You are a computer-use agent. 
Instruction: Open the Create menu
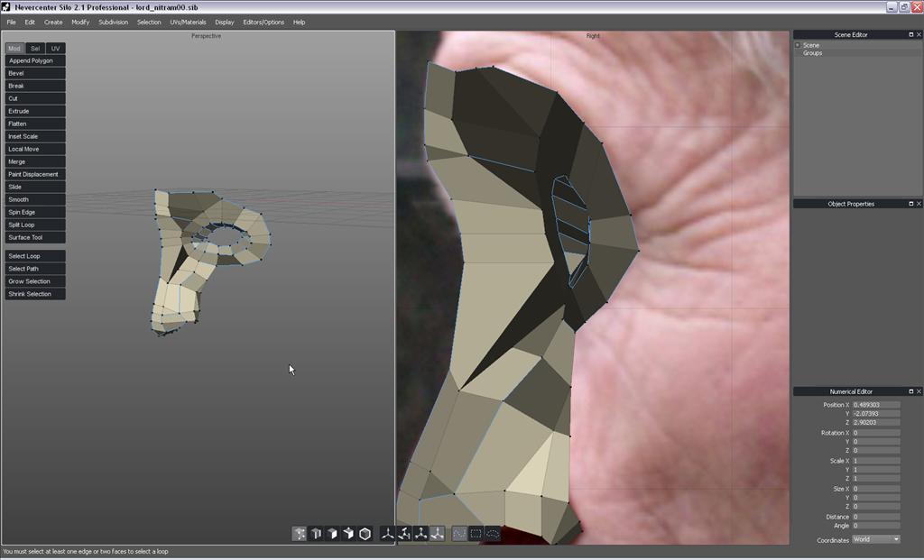tap(53, 23)
